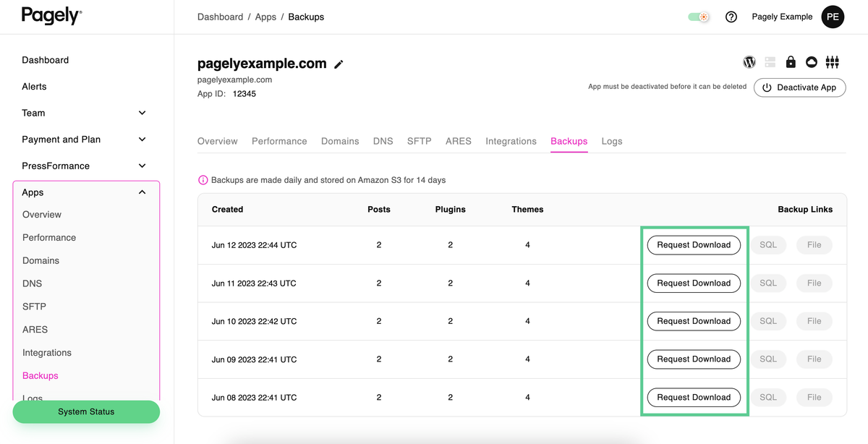Open Dashboard in the sidebar

[46, 60]
